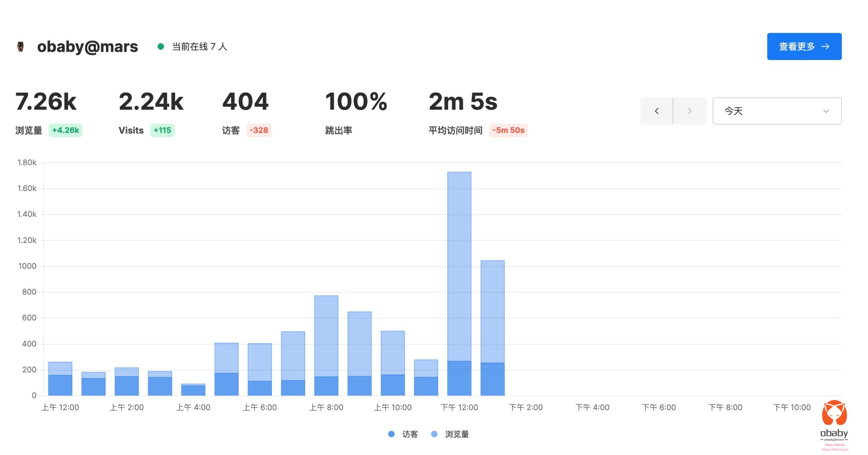Open the 今天 date range dropdown
868x455 pixels.
pyautogui.click(x=776, y=111)
